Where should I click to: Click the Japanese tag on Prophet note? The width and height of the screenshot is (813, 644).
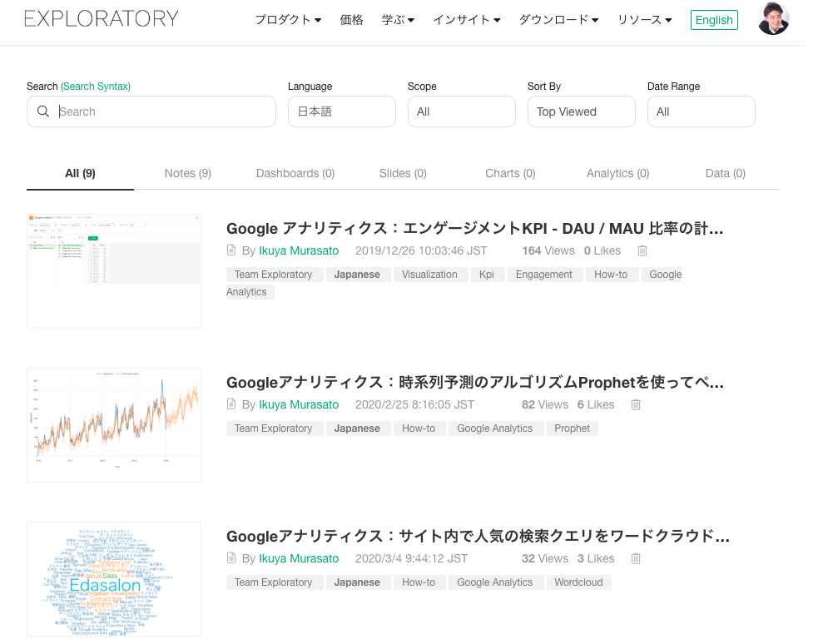[x=357, y=429]
